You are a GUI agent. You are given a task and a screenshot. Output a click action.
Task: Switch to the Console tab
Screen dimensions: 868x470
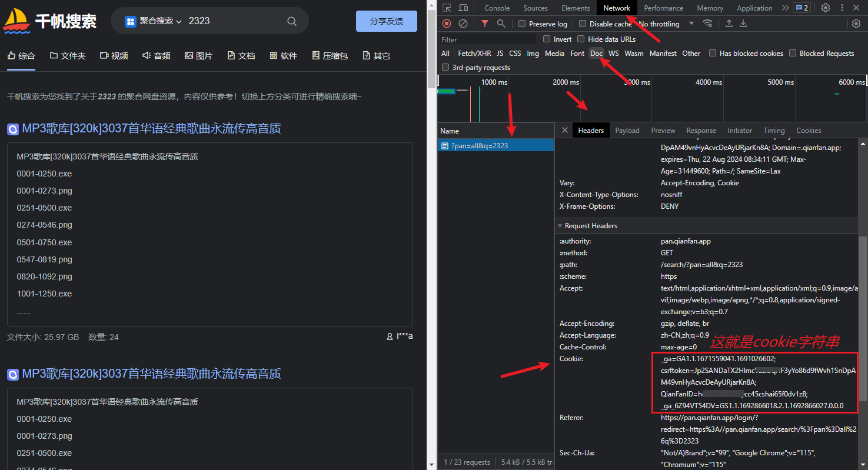497,8
